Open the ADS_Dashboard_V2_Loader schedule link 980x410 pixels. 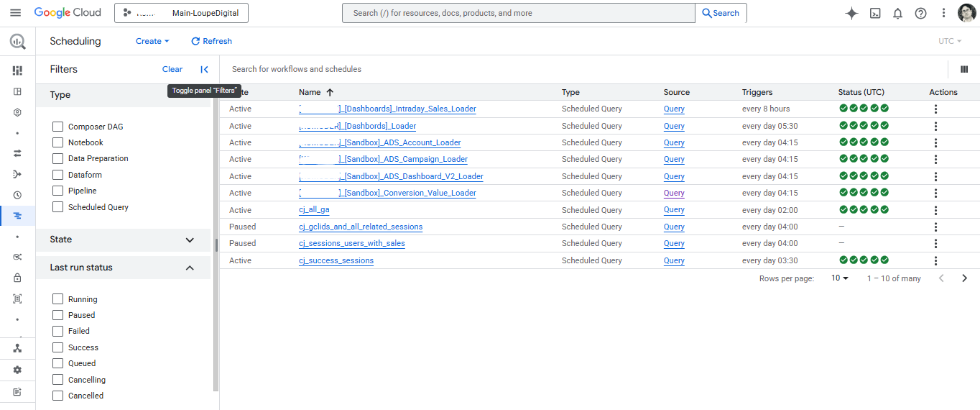pyautogui.click(x=391, y=176)
